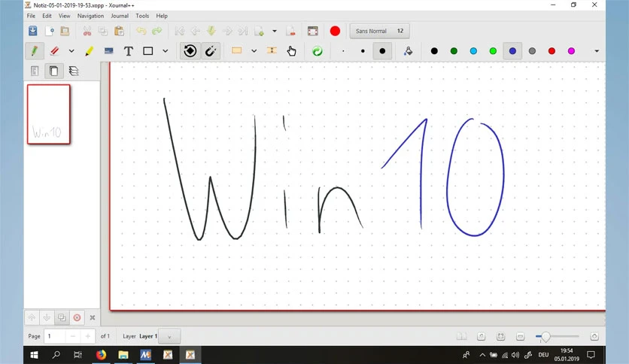Select the Eraser tool

[x=55, y=51]
